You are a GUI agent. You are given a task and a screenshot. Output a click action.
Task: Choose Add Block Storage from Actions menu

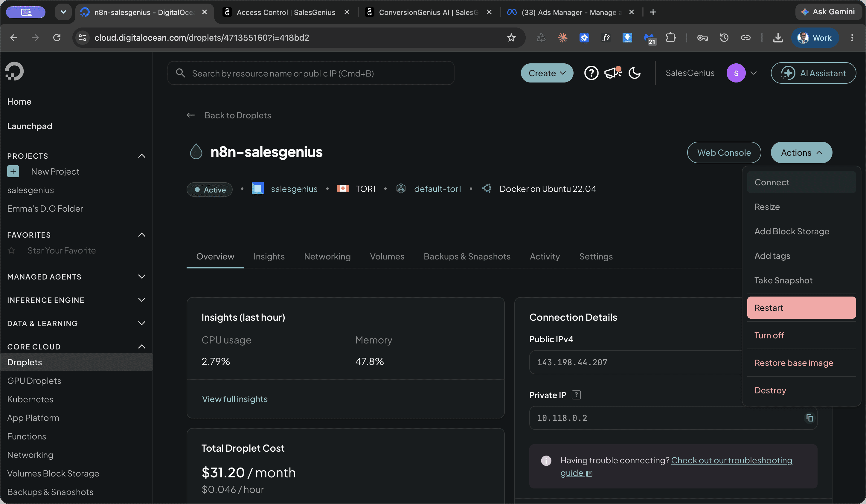[801, 231]
